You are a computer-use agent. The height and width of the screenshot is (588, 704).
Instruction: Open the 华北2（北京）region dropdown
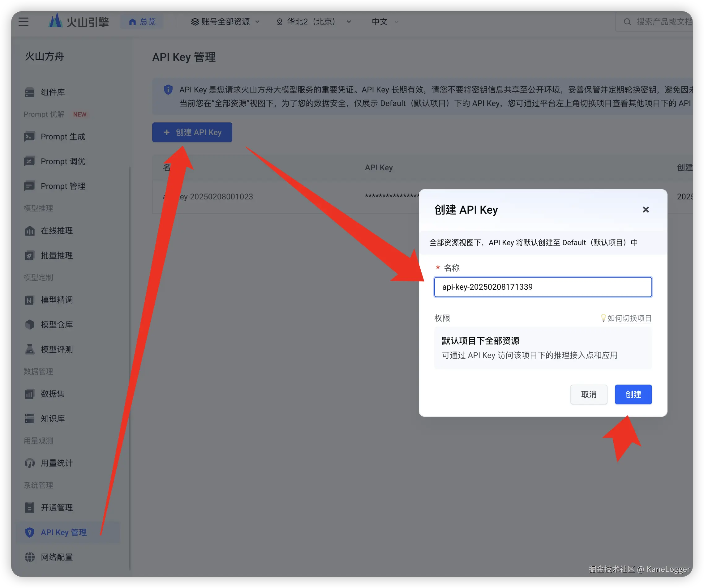point(314,22)
